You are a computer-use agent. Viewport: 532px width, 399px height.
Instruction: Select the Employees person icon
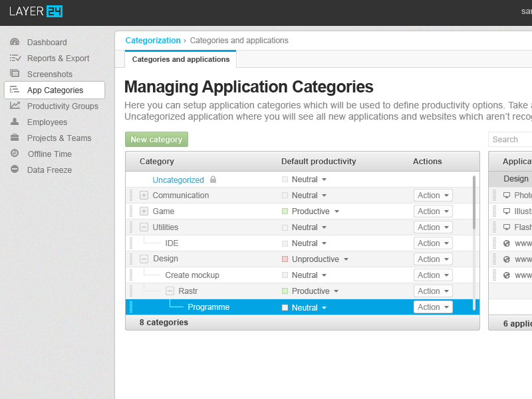15,122
